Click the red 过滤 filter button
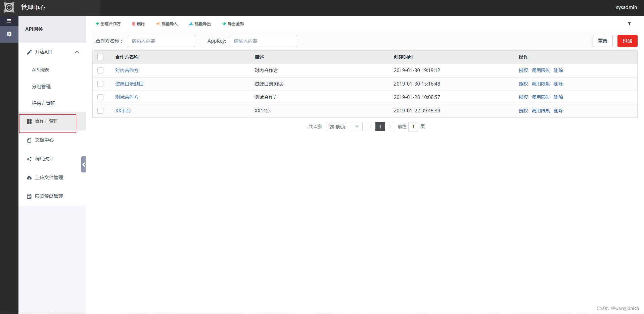Viewport: 644px width, 314px height. [628, 41]
